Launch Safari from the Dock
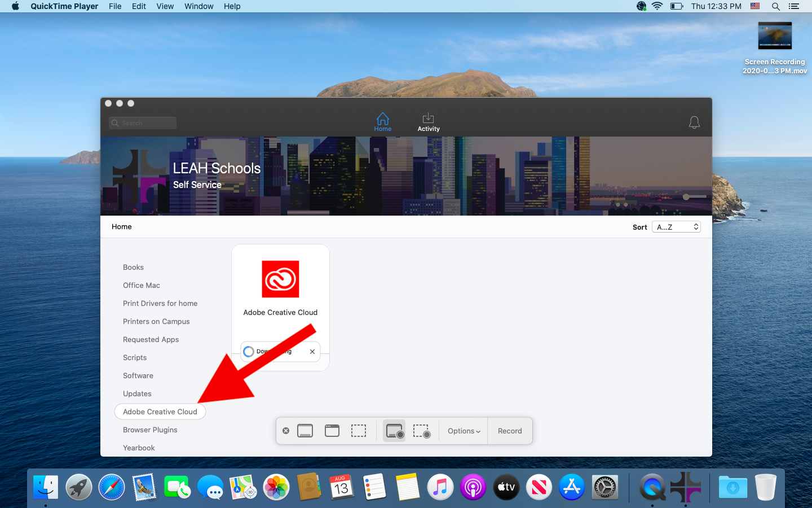 (112, 487)
